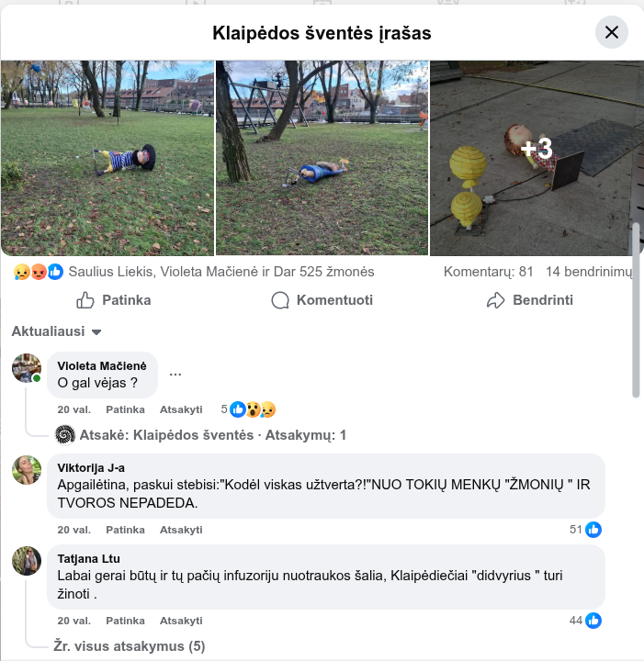Open three-dot menu on Violeta Mačienė's comment
This screenshot has height=661, width=644.
click(175, 375)
